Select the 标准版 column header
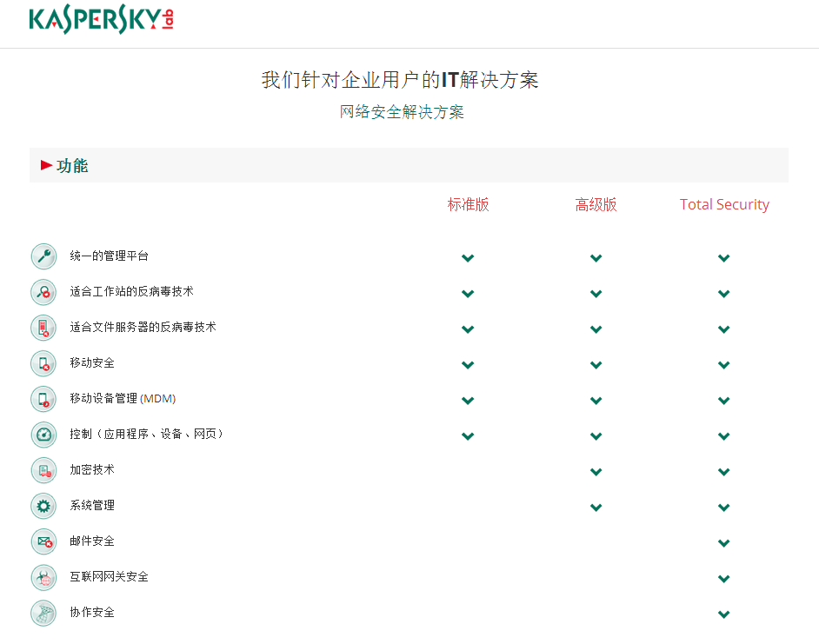 [x=468, y=204]
